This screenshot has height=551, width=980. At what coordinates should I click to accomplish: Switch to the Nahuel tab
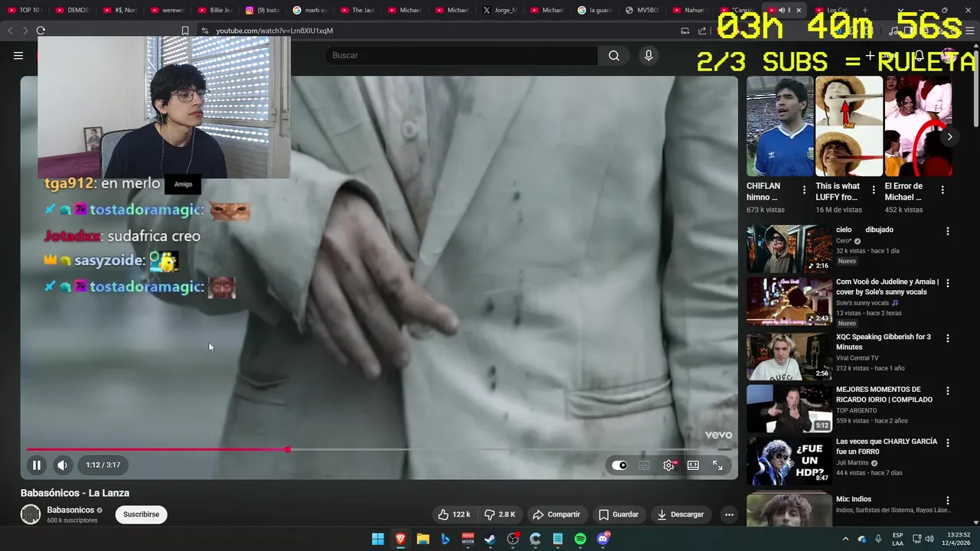point(689,10)
